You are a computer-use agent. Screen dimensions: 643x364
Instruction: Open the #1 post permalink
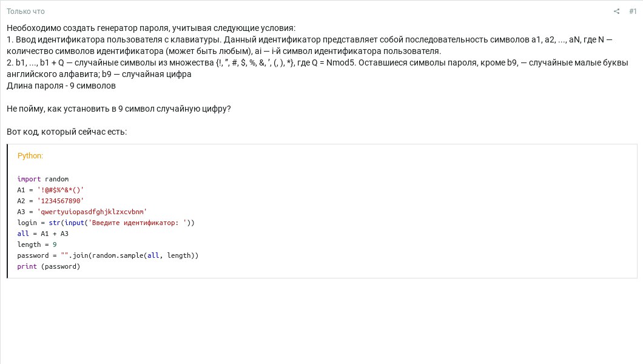tap(633, 12)
